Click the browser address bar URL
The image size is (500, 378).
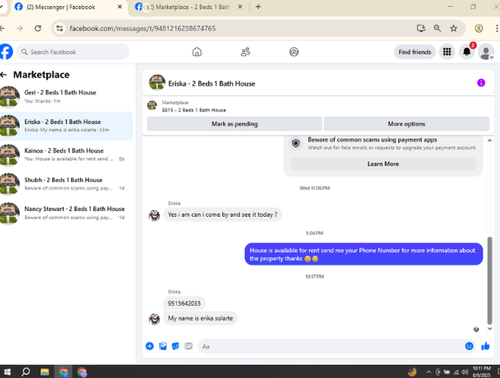142,28
